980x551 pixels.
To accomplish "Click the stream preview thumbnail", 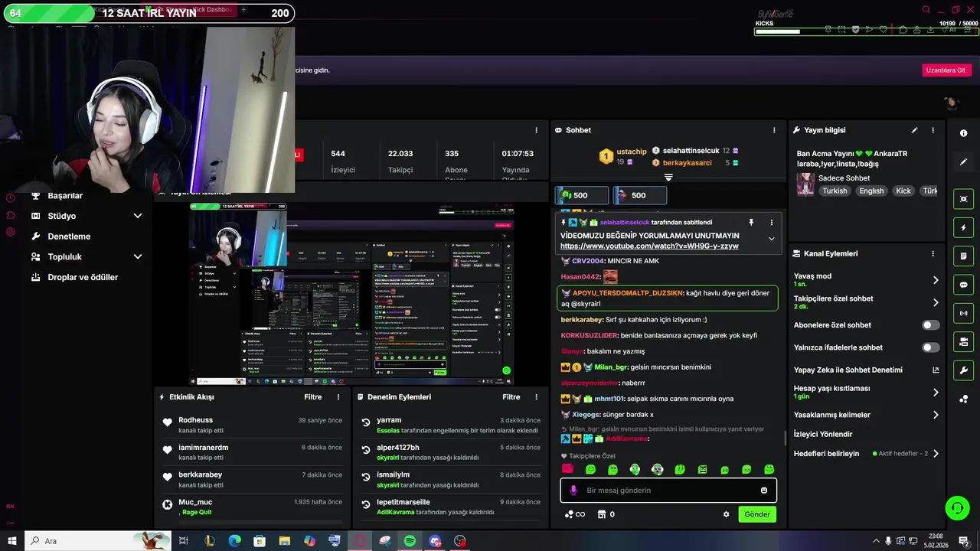I will pyautogui.click(x=351, y=295).
